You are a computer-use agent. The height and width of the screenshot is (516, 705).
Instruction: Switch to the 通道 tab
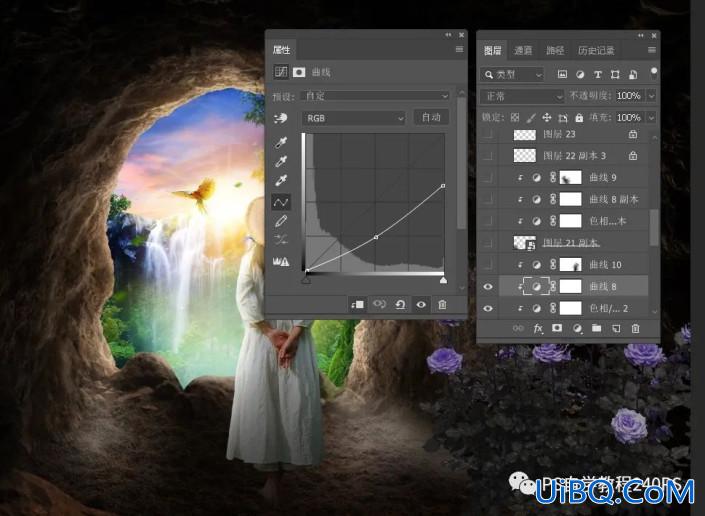click(522, 50)
